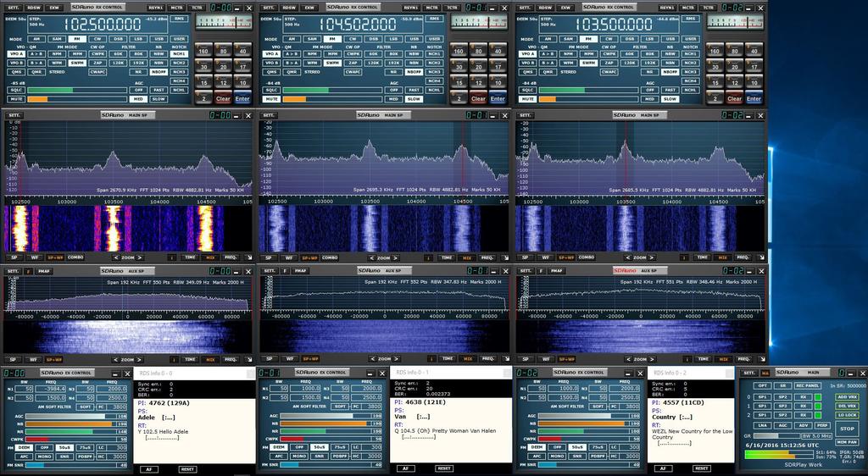Click RESET in RDS Info 0-0 panel
Viewport: 868px width, 476px height.
(187, 469)
